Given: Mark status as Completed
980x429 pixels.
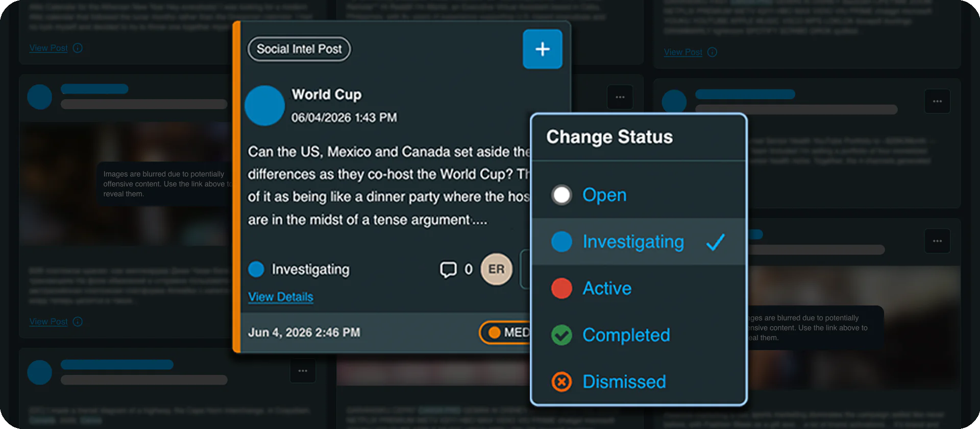Looking at the screenshot, I should (638, 335).
